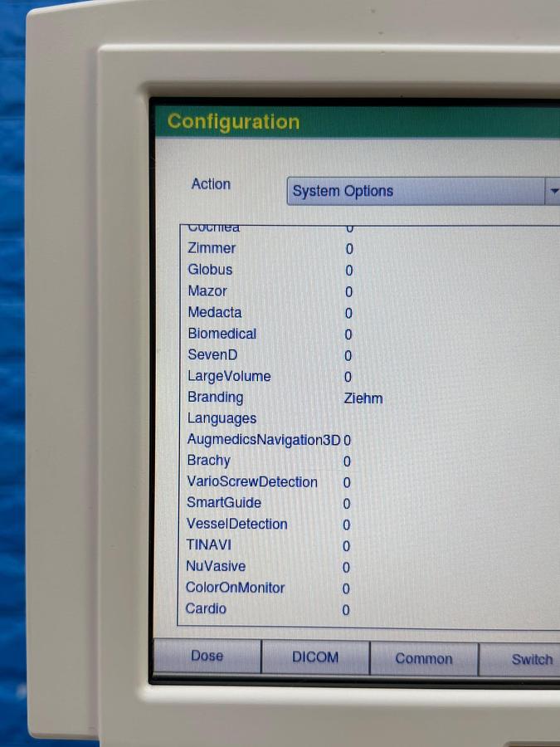Select the TINAVI option row
Image resolution: width=560 pixels, height=747 pixels.
tap(369, 545)
